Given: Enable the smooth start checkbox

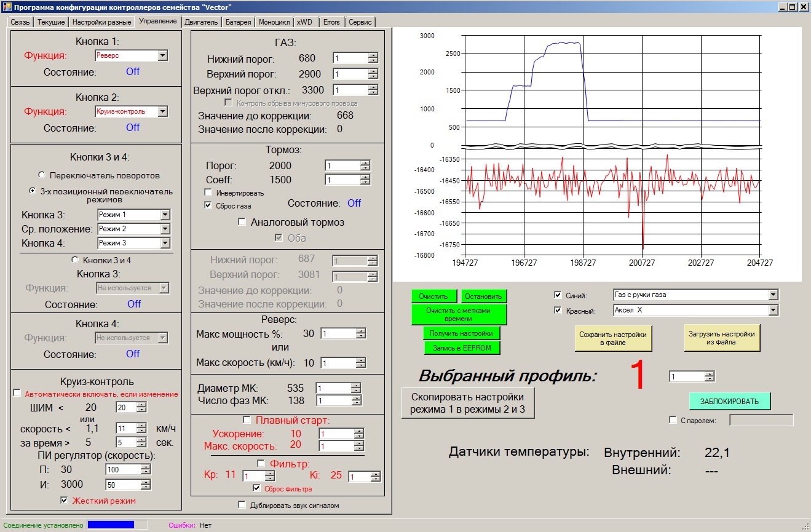Looking at the screenshot, I should tap(247, 421).
